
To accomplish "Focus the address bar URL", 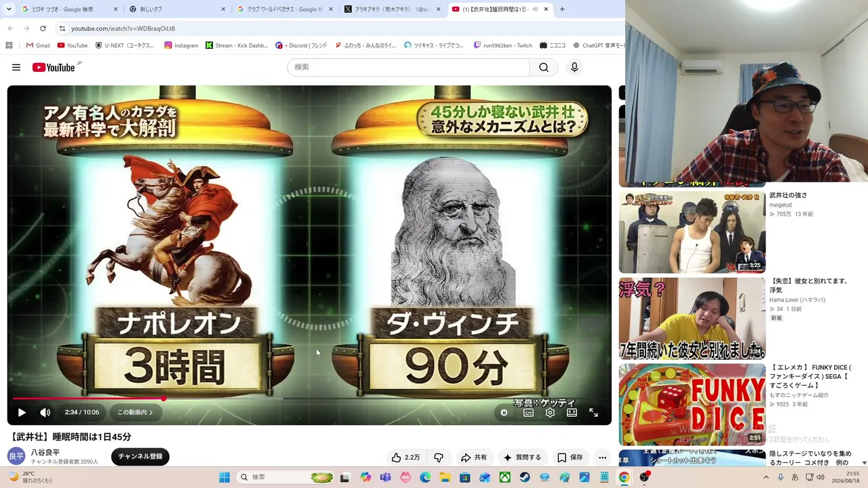I will [123, 28].
